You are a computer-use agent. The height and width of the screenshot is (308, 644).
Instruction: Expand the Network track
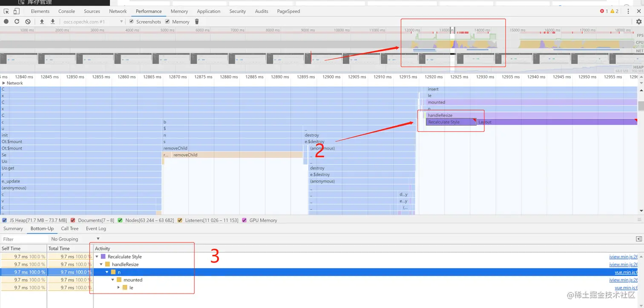4,83
